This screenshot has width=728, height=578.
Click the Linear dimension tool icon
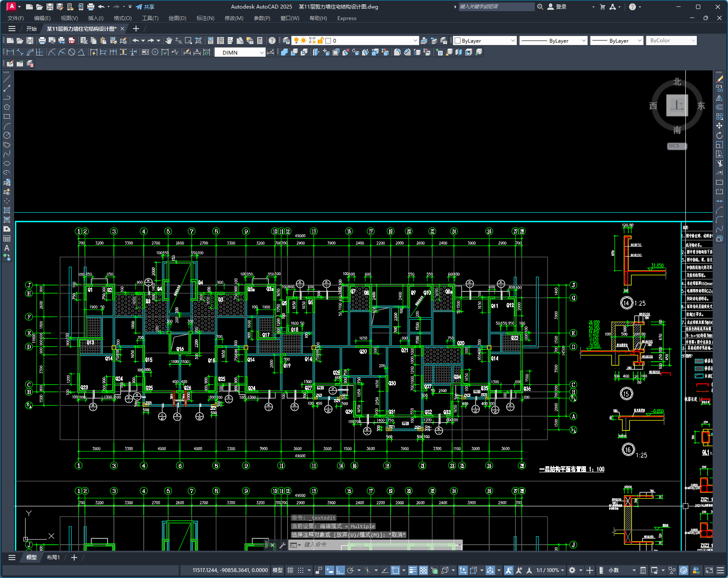coord(10,52)
